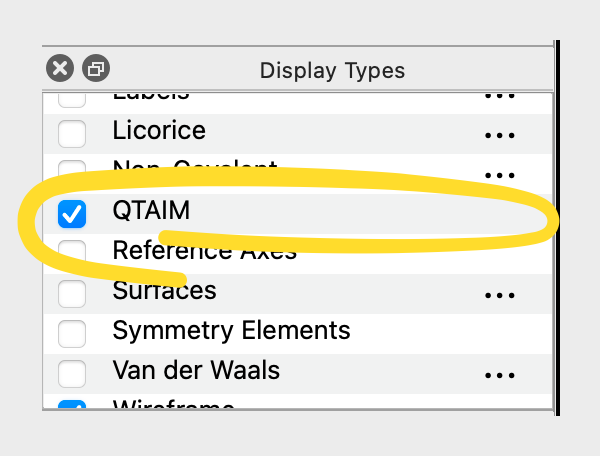Viewport: 600px width, 456px height.
Task: Close the Display Types panel
Action: pos(60,68)
